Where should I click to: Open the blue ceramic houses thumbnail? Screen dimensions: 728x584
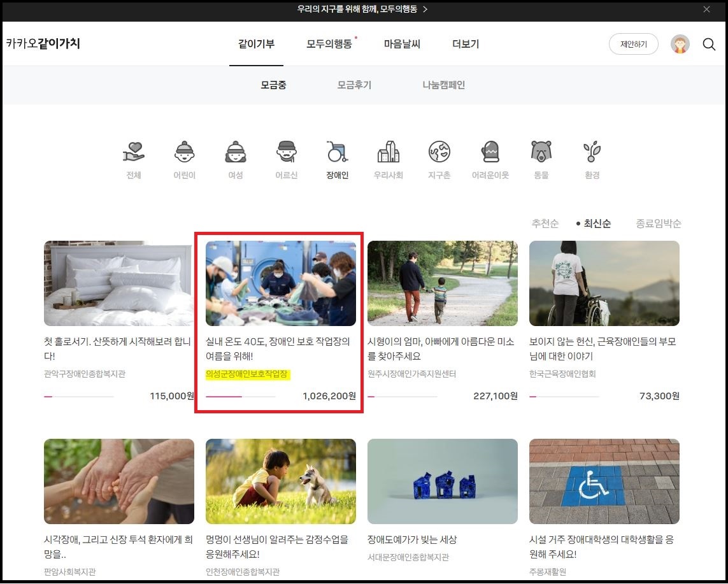pyautogui.click(x=443, y=481)
